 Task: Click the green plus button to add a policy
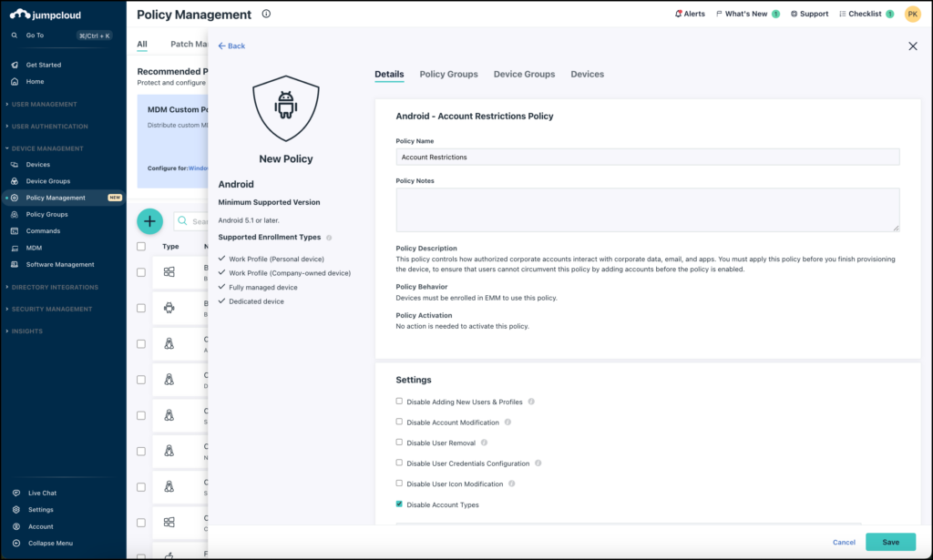149,220
